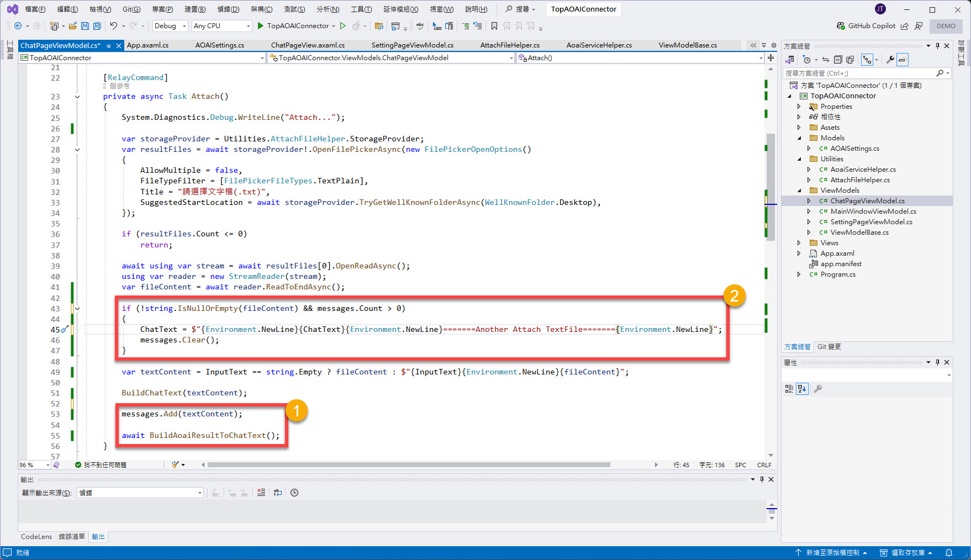The image size is (971, 560).
Task: Toggle file nesting view in Solution Explorer
Action: pyautogui.click(x=867, y=60)
